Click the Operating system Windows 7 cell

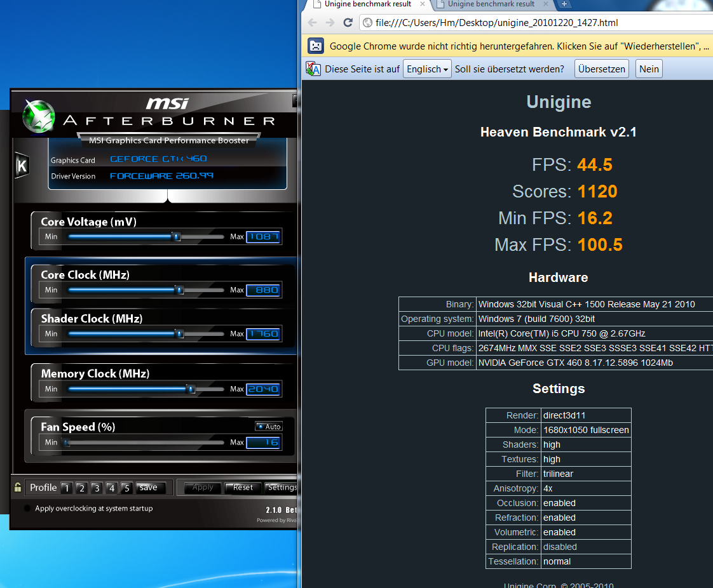(594, 319)
